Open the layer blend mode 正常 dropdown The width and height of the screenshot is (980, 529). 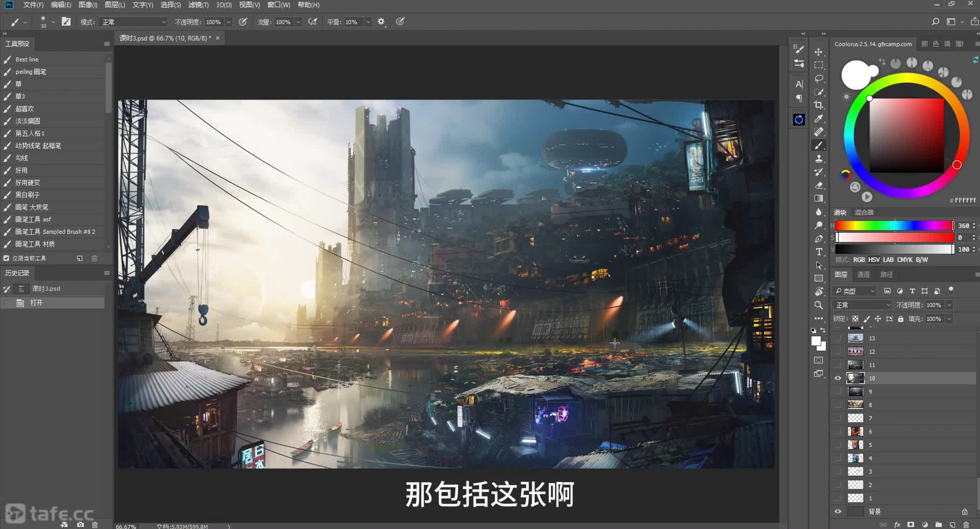862,305
